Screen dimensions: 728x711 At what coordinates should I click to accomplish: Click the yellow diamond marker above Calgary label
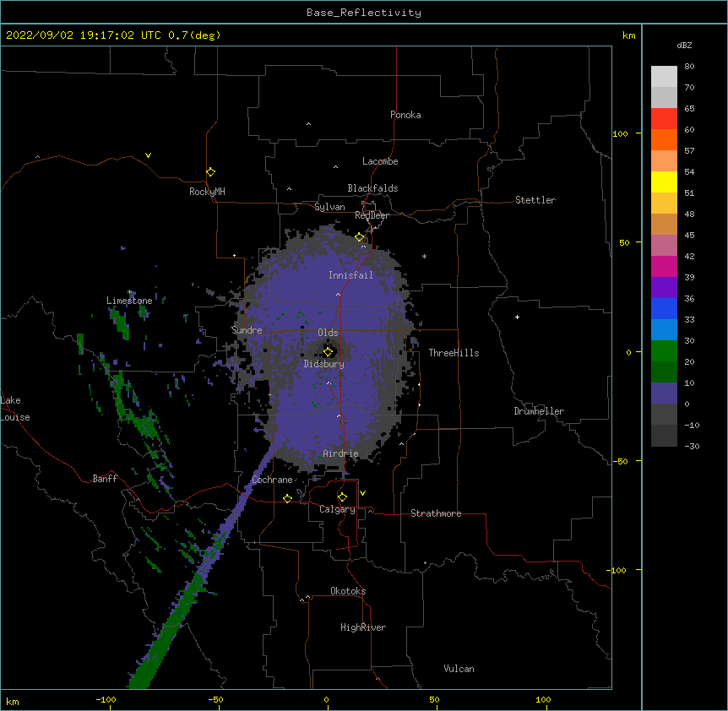[342, 497]
